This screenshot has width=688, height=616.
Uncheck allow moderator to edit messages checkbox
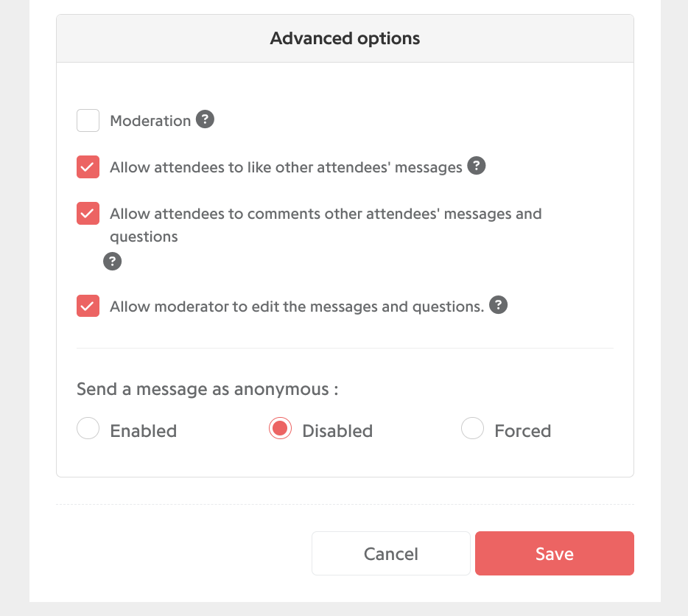click(88, 306)
